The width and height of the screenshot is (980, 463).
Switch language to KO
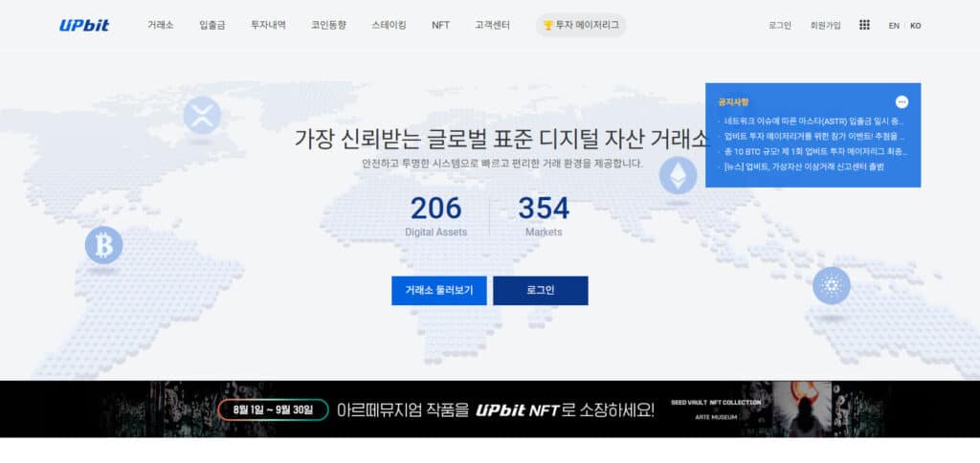916,26
